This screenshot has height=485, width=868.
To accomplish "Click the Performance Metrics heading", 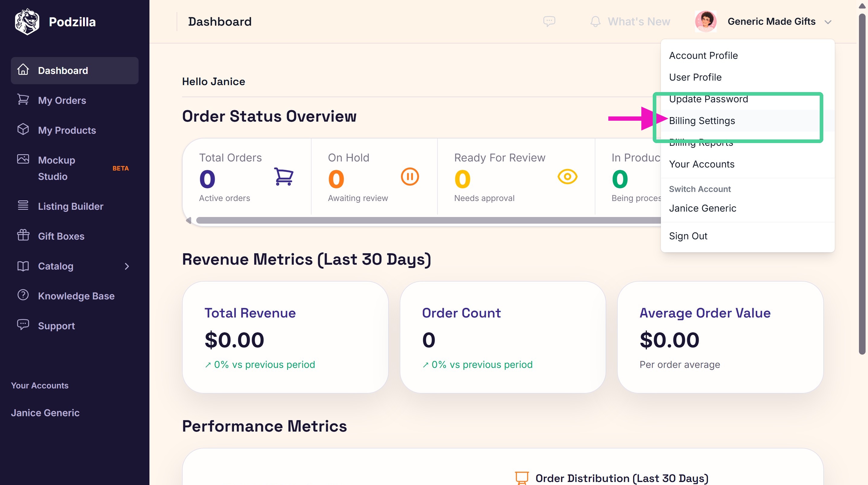I will pos(264,426).
